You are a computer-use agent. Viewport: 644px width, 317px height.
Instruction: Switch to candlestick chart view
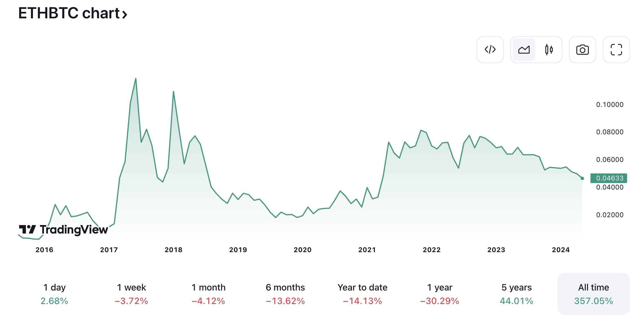pyautogui.click(x=549, y=50)
